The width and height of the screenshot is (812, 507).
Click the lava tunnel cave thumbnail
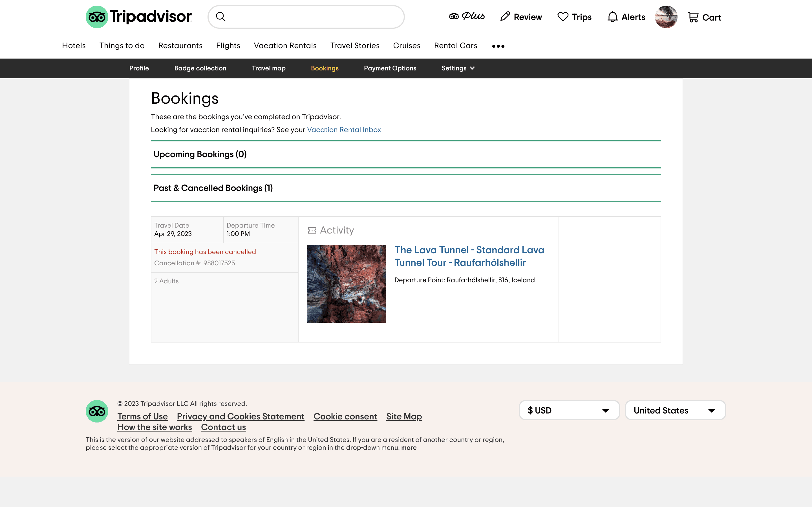coord(346,284)
